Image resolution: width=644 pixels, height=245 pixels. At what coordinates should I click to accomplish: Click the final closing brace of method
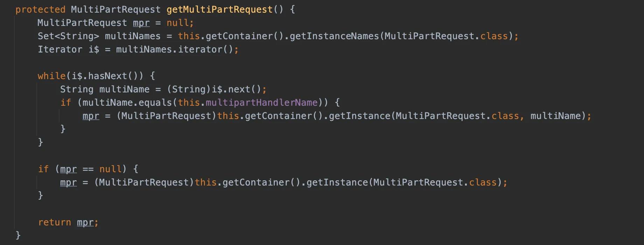pos(18,235)
